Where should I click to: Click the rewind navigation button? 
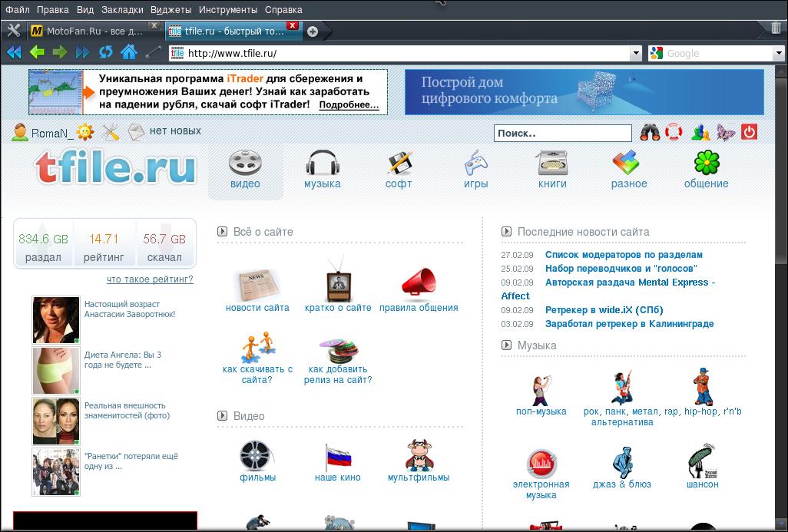tap(14, 51)
